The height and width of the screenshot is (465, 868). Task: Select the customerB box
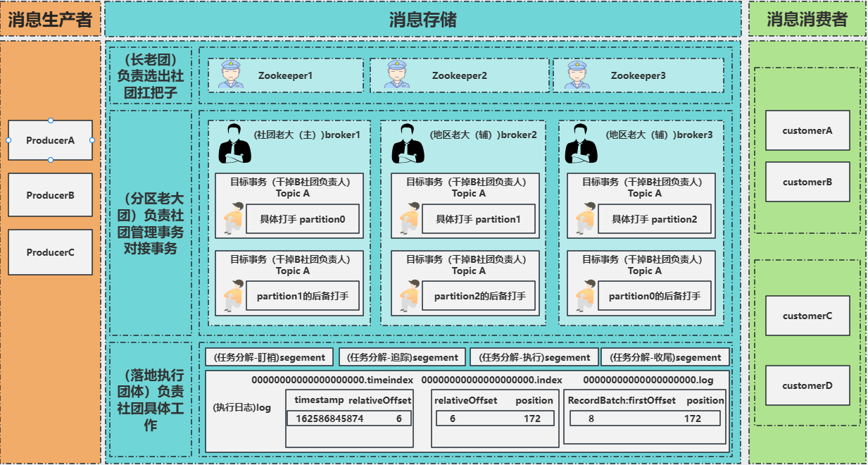point(807,182)
